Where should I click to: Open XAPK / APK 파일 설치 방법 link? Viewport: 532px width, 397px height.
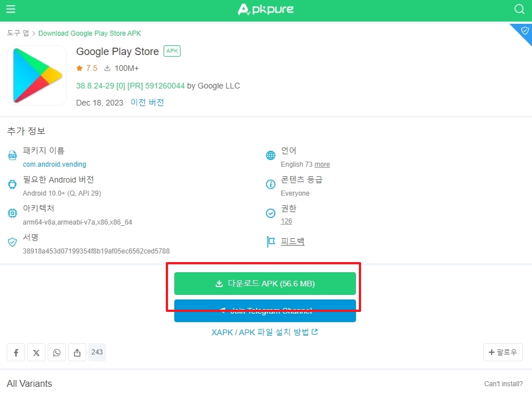point(265,332)
